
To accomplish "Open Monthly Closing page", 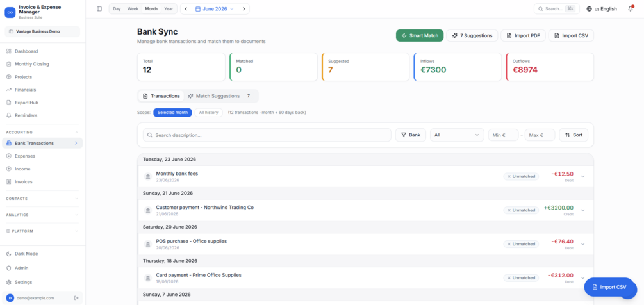I will pos(43,64).
